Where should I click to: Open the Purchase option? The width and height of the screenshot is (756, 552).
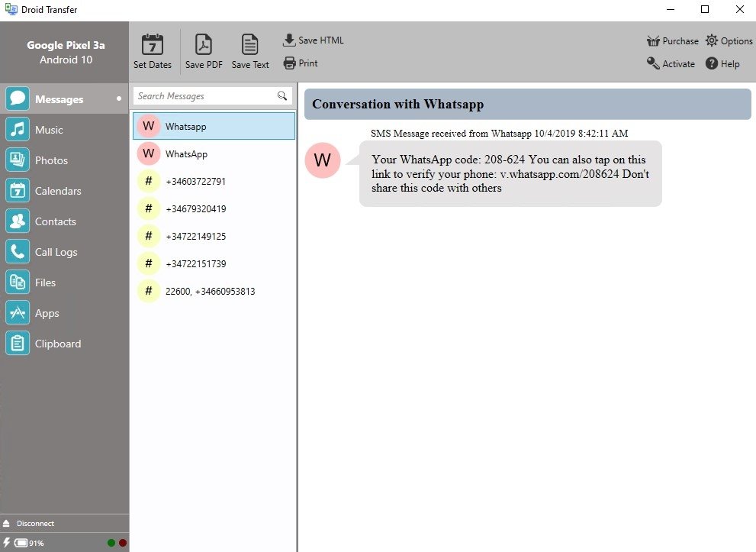pyautogui.click(x=673, y=41)
